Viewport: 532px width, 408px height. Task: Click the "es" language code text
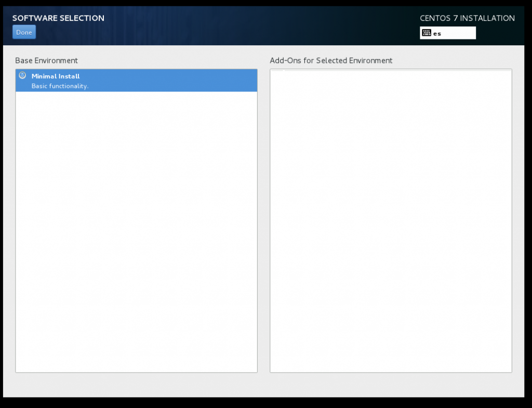[x=437, y=33]
